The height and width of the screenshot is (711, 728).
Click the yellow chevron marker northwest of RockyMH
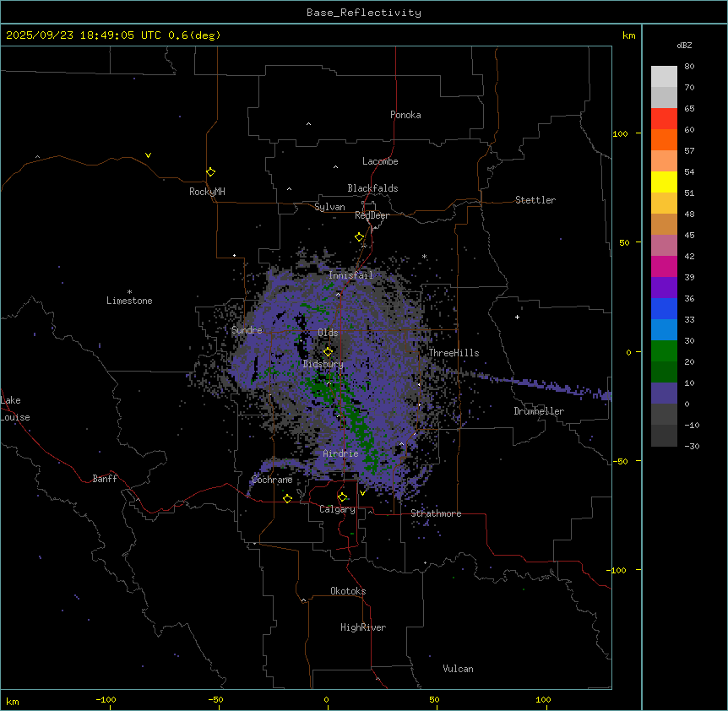148,155
